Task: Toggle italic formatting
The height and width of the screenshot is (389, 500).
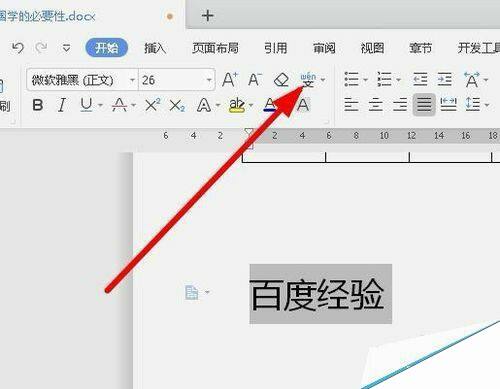Action: coord(62,105)
